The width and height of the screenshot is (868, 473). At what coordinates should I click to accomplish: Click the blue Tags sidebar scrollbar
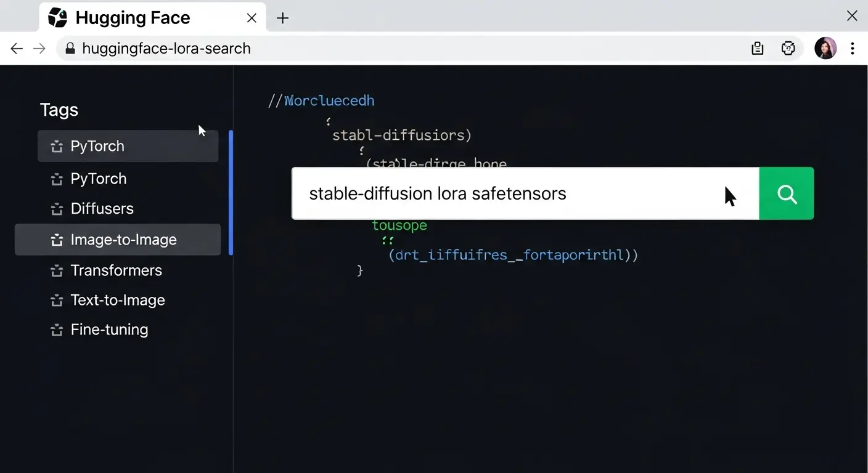click(231, 192)
